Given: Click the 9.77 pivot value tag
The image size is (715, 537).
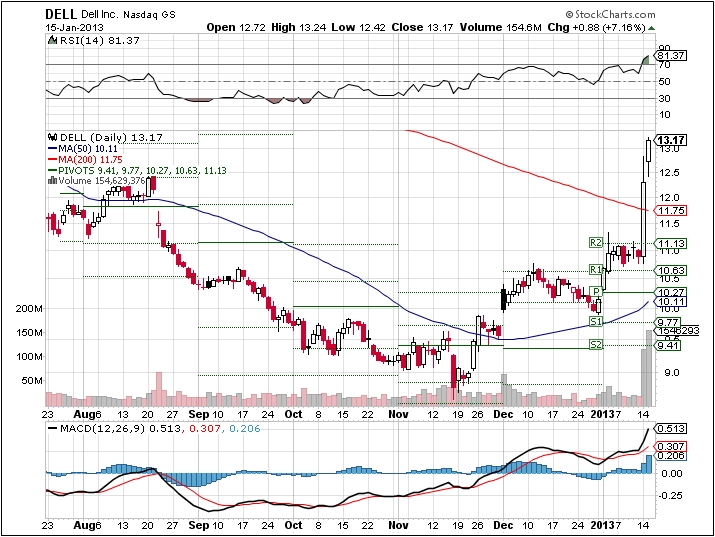Looking at the screenshot, I should (x=668, y=322).
